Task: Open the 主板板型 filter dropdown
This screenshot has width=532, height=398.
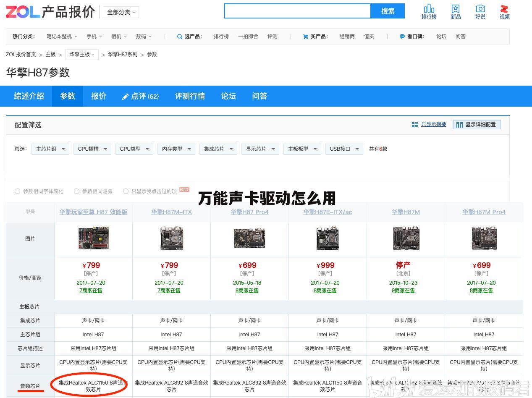Action: coord(302,149)
